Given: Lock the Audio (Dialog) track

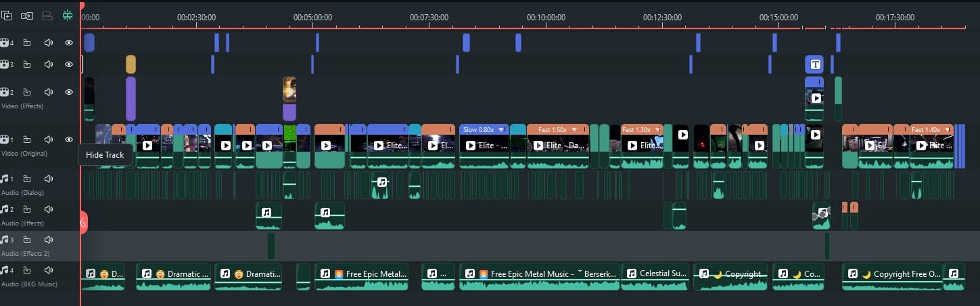Looking at the screenshot, I should coord(27,179).
